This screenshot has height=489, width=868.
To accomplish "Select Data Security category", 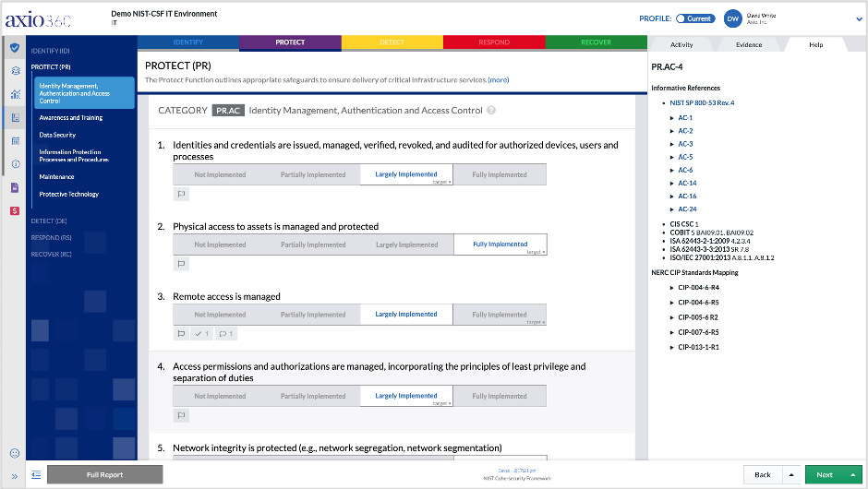I will [x=57, y=135].
